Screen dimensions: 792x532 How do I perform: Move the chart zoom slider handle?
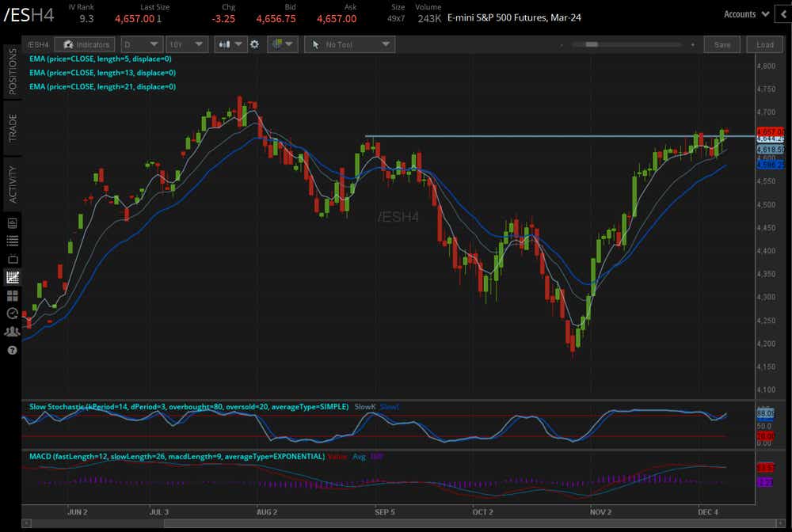coord(592,44)
